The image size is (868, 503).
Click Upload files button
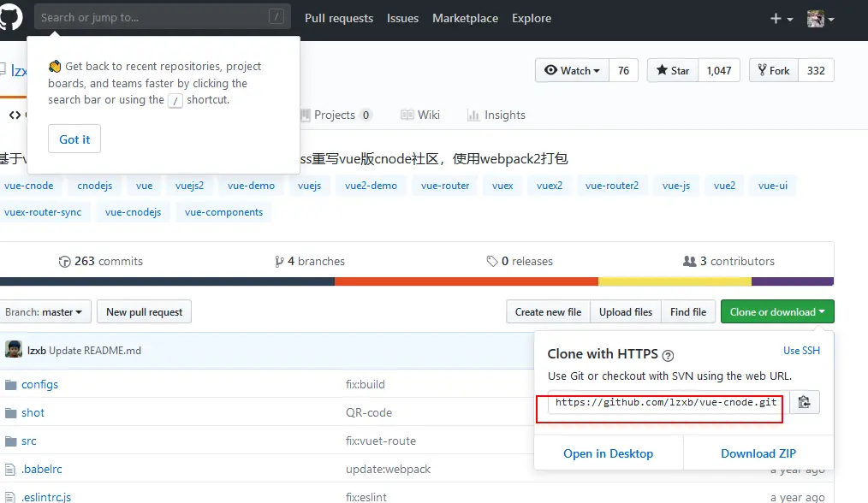click(x=626, y=311)
